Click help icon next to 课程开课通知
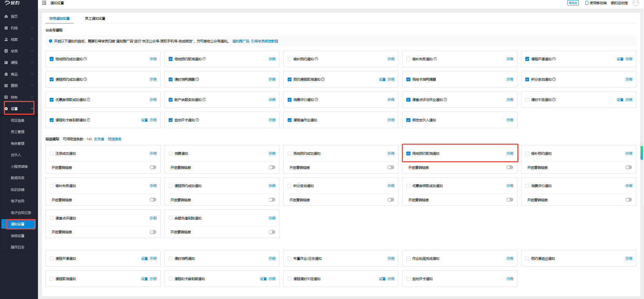The width and height of the screenshot is (644, 299). 554,59
